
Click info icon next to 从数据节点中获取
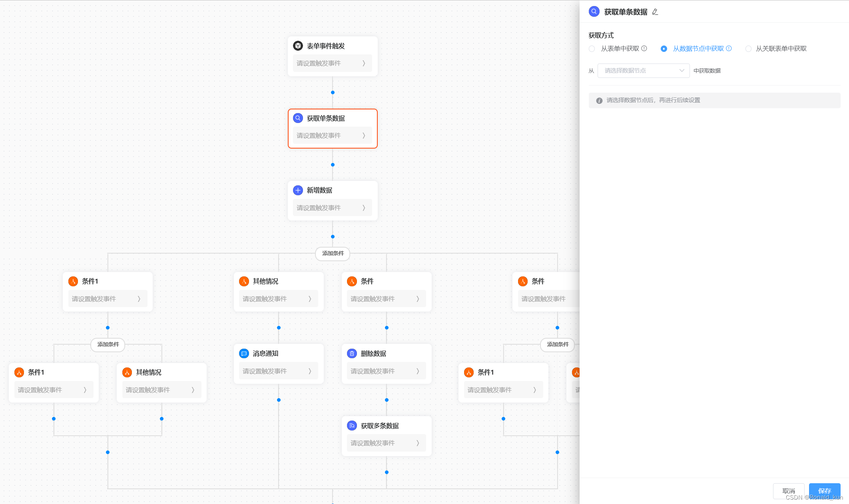(x=729, y=48)
